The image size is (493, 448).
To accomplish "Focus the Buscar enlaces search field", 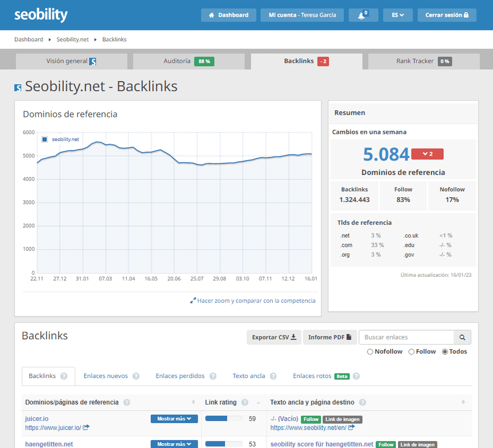I will [x=406, y=337].
